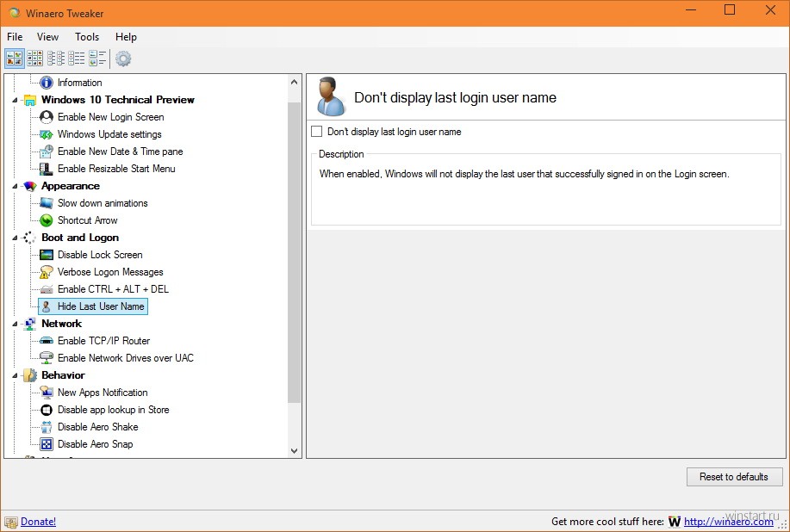Image resolution: width=790 pixels, height=532 pixels.
Task: Click the Windows 10 Technical Preview folder icon
Action: coord(30,100)
